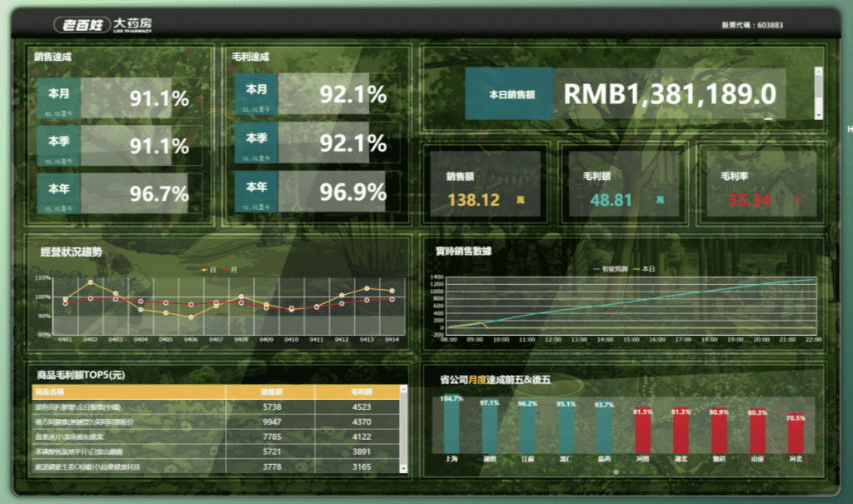Click sales value 7785 in TOP5 table

click(x=272, y=437)
